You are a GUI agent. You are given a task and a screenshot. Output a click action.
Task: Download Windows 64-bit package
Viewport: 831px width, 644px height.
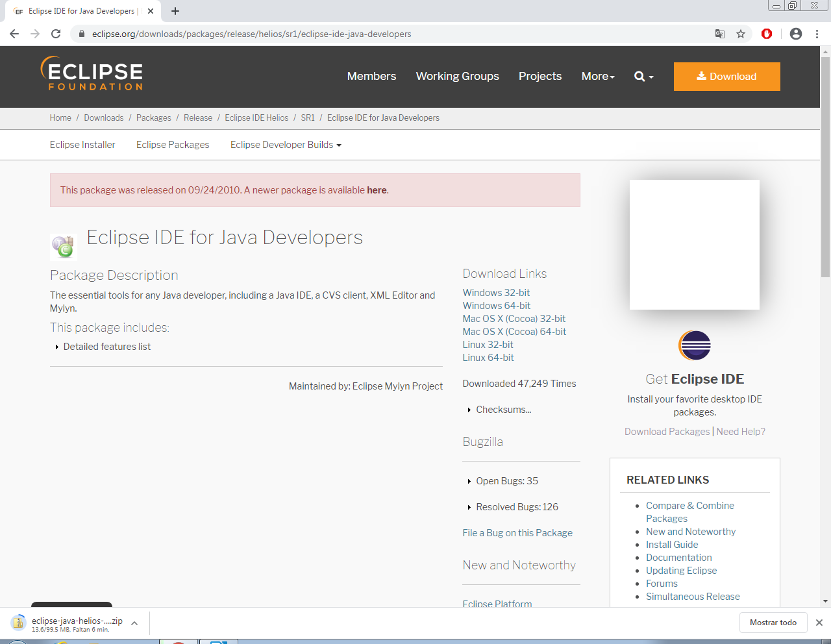(x=497, y=306)
